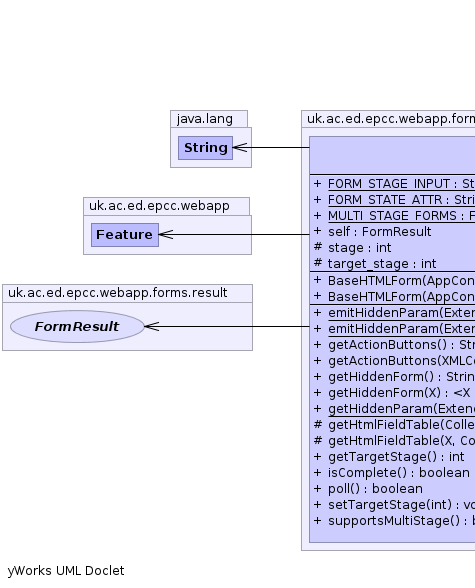Select the getActionButtons() method entry
The width and height of the screenshot is (475, 588).
(394, 345)
